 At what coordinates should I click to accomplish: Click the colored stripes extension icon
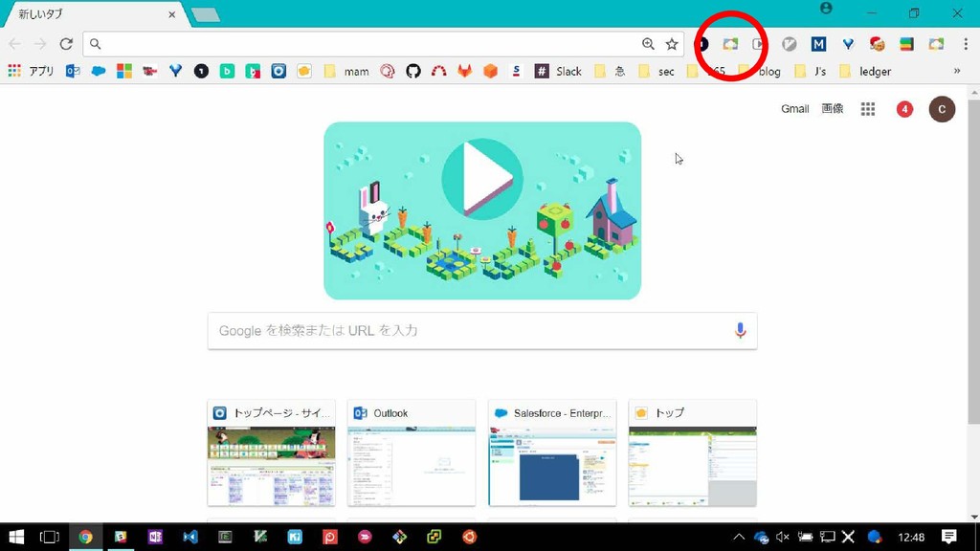[x=906, y=44]
